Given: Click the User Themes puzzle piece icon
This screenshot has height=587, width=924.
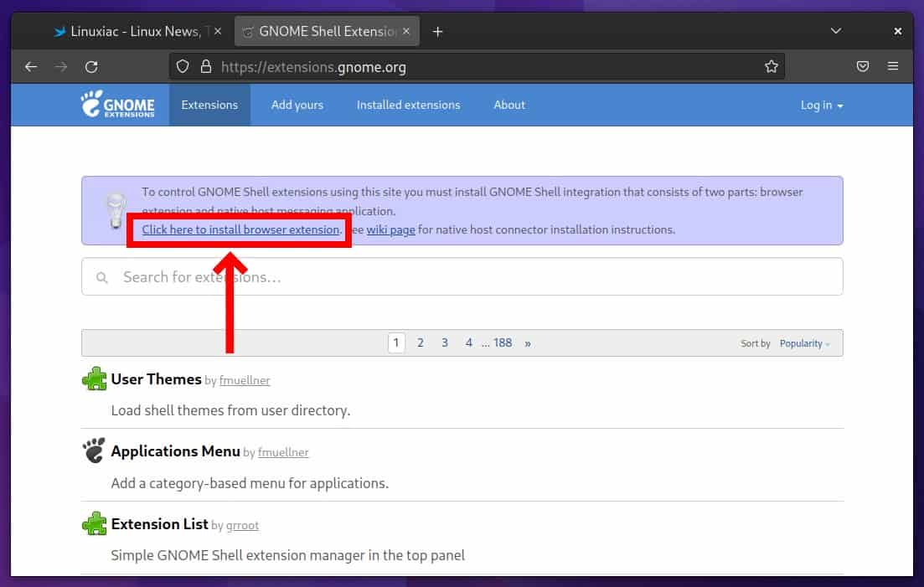Looking at the screenshot, I should pyautogui.click(x=94, y=378).
